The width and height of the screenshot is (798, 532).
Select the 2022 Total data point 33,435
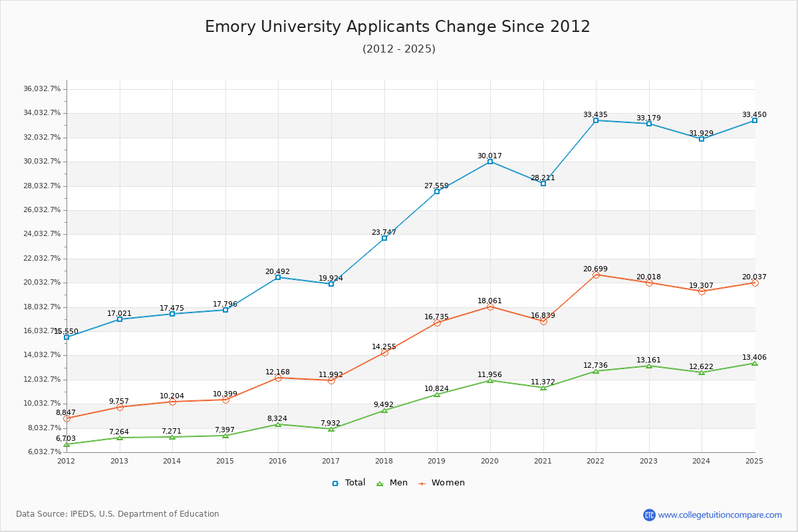(x=596, y=120)
